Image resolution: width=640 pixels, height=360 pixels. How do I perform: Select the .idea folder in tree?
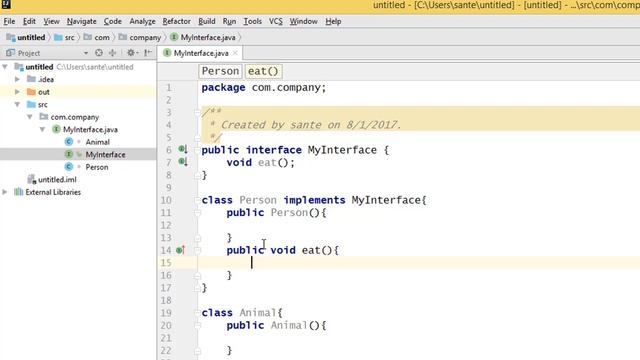[40, 79]
